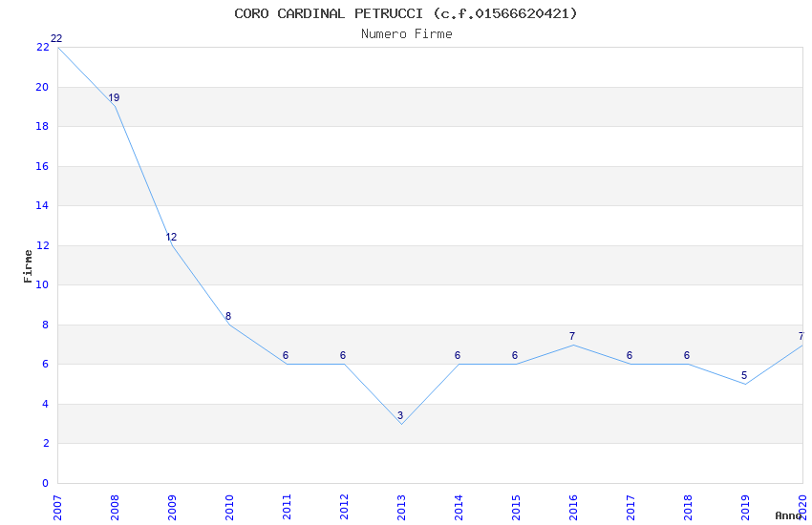Click the 2015 x-axis year label
812x525 pixels.
pos(516,506)
